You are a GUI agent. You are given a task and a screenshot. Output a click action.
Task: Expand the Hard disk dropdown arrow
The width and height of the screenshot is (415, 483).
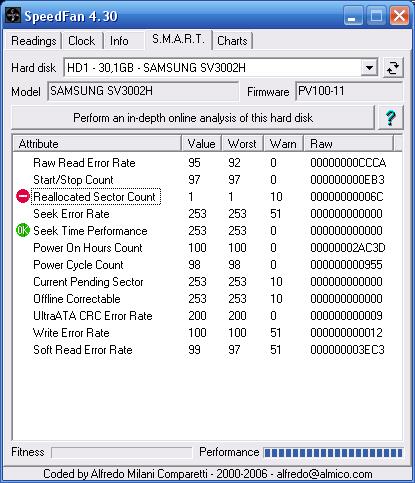point(369,68)
